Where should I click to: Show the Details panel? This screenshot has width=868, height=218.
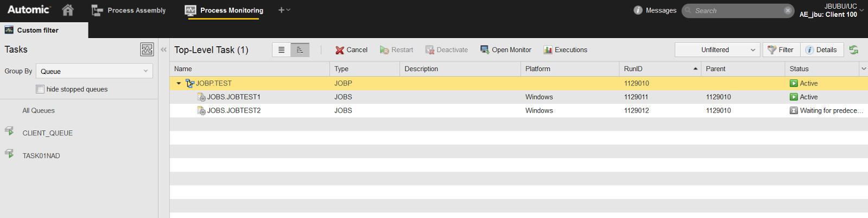pyautogui.click(x=821, y=50)
